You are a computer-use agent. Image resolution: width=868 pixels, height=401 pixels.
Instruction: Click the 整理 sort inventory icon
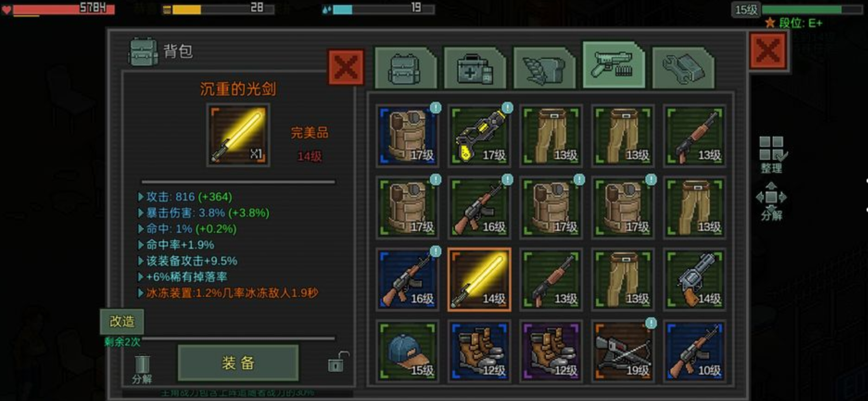pos(772,154)
